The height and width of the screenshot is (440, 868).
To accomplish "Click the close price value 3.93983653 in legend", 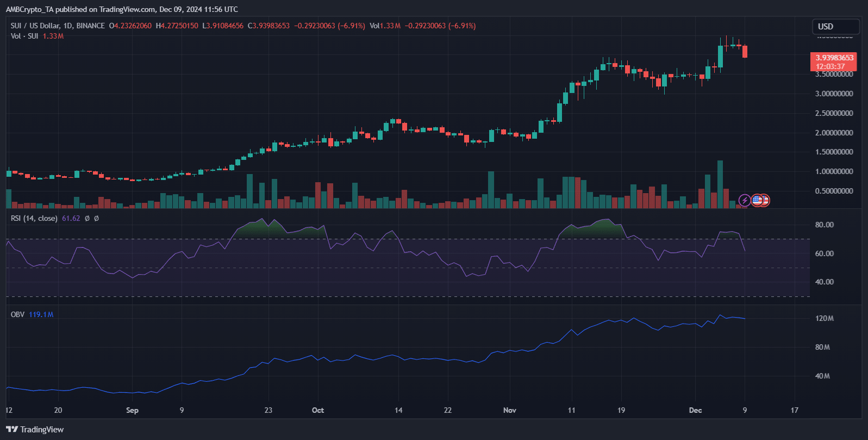I will [271, 26].
